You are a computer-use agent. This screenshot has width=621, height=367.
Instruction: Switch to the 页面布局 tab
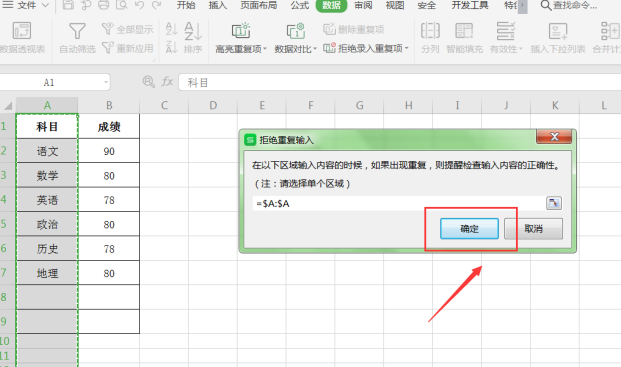coord(259,5)
